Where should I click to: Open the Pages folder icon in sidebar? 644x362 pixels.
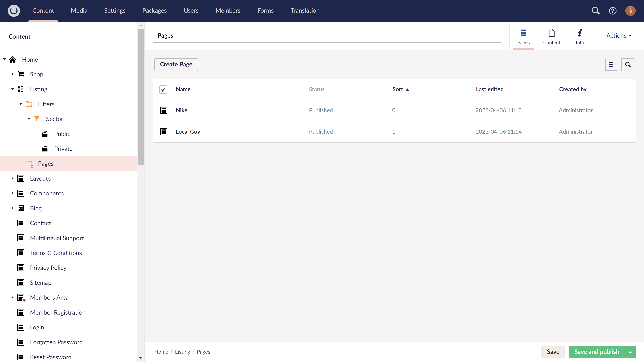29,163
